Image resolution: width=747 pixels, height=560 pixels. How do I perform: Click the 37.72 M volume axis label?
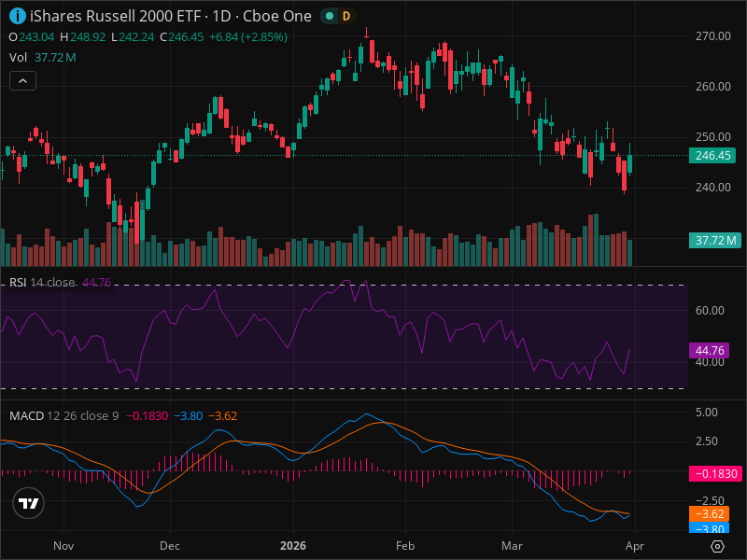pos(715,241)
